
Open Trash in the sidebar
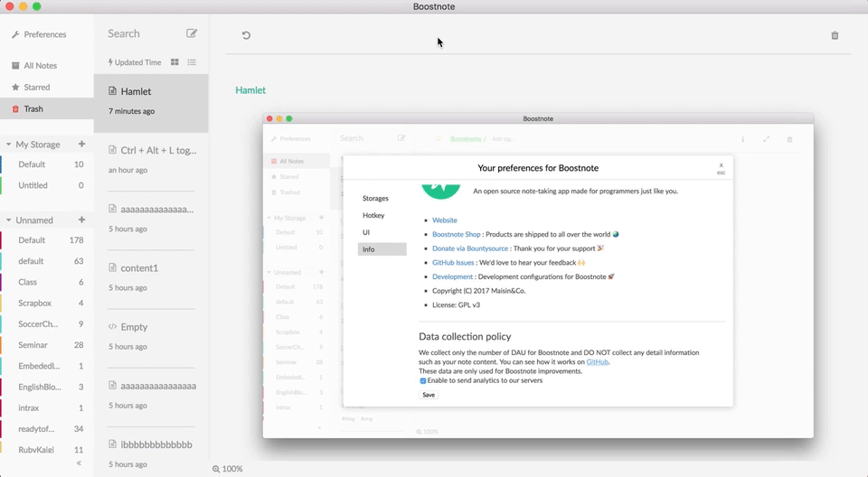click(46, 109)
